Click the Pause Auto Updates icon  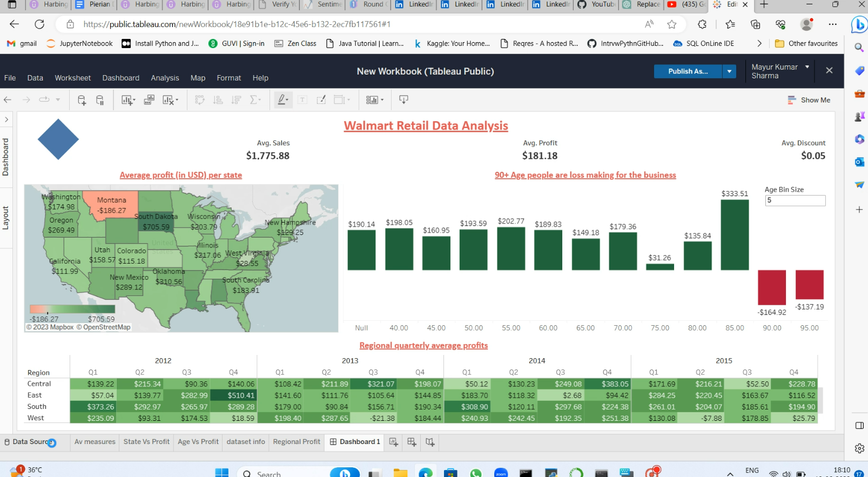[100, 100]
